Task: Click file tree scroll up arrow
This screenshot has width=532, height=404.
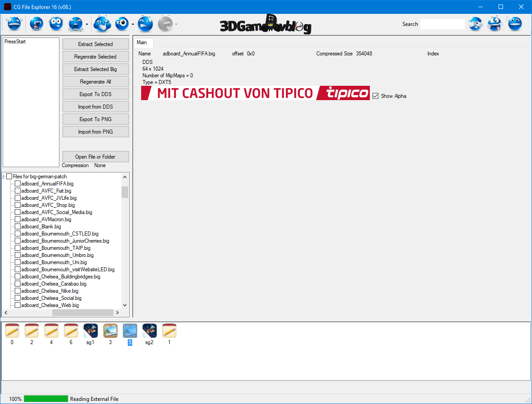Action: [x=125, y=177]
